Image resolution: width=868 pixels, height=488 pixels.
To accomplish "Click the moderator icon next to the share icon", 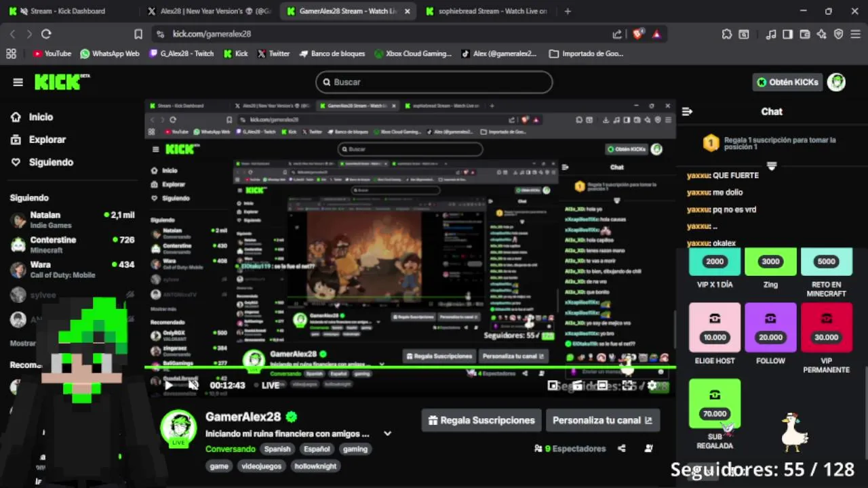I will (648, 448).
